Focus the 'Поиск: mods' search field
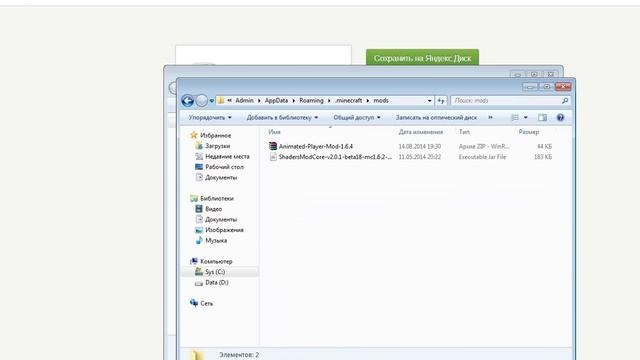The image size is (640, 360). [506, 100]
